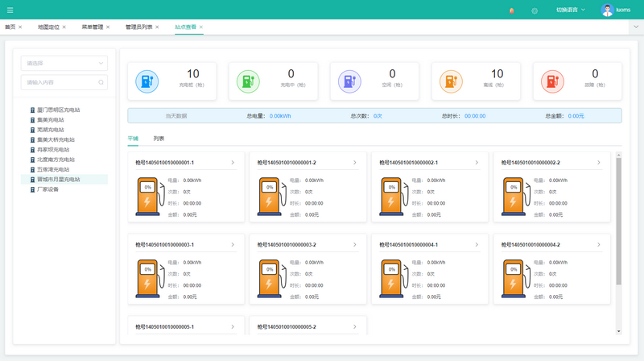Expand details arrow for gun 1405010010000004-1
Viewport: 644px width, 361px height.
point(477,245)
